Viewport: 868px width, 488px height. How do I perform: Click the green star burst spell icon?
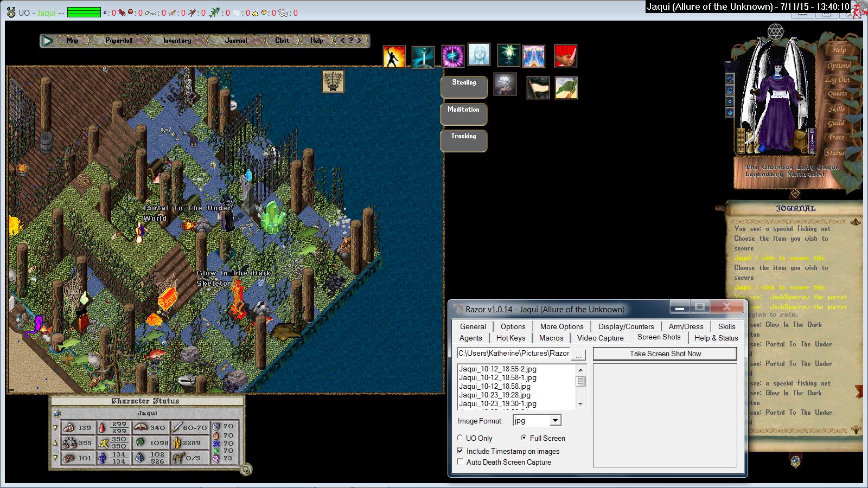click(x=509, y=55)
